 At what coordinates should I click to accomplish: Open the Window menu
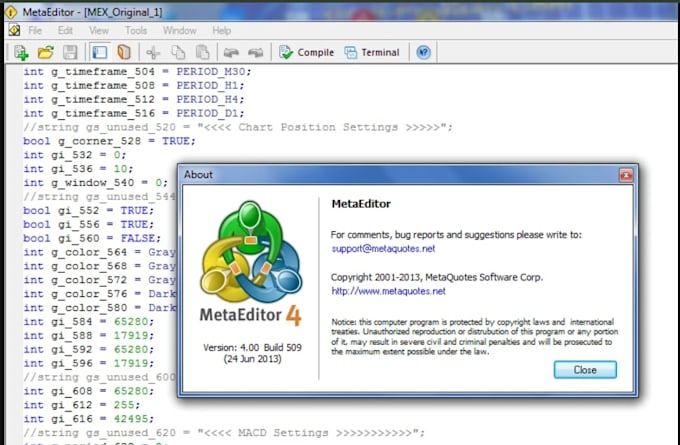(x=180, y=30)
